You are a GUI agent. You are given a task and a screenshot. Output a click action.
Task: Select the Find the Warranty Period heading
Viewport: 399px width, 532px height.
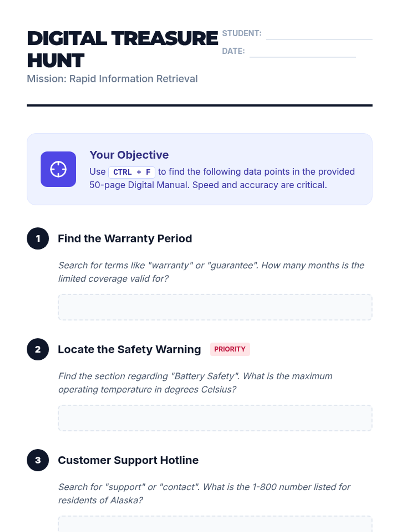click(x=125, y=238)
